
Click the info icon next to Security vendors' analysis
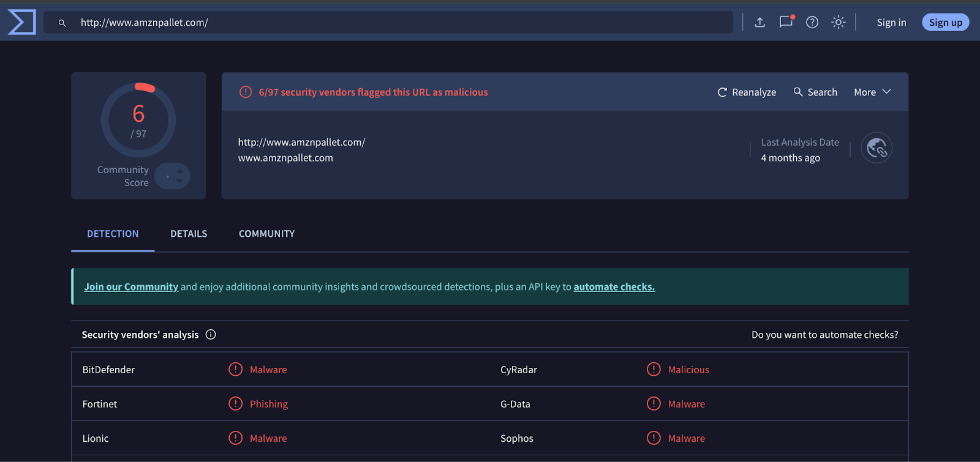(211, 334)
